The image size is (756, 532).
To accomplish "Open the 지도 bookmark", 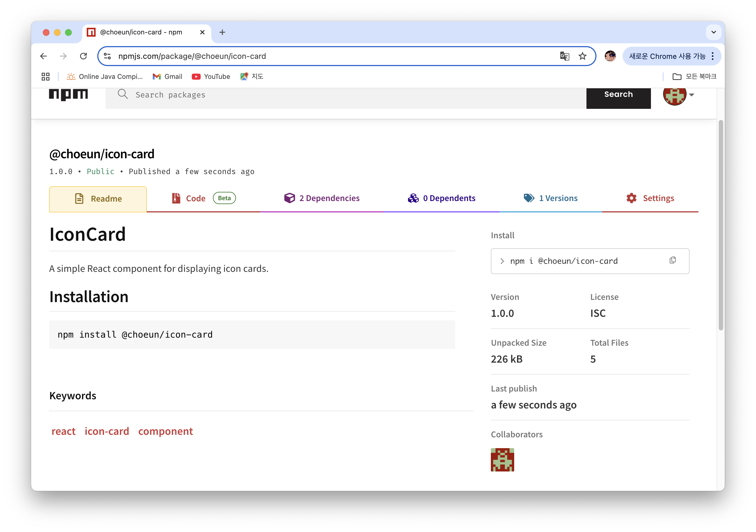I will (252, 76).
